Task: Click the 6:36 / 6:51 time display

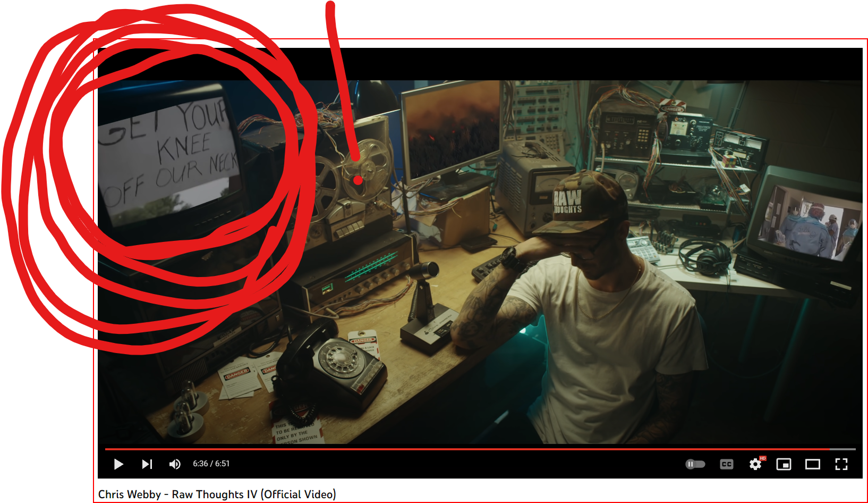Action: click(x=211, y=464)
